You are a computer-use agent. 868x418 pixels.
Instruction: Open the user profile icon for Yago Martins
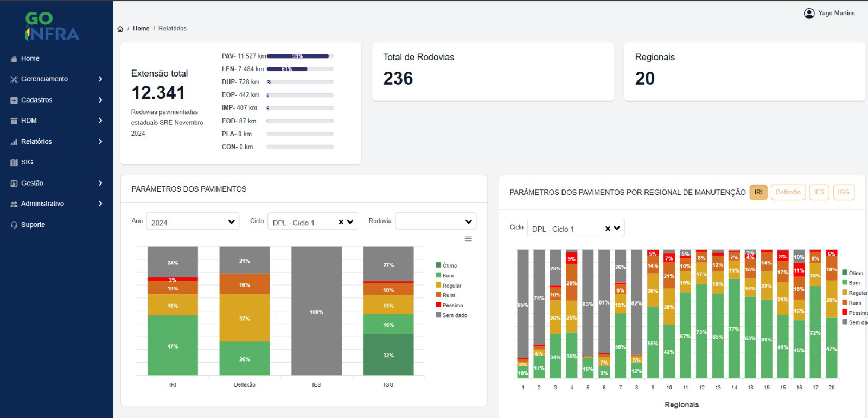click(809, 13)
